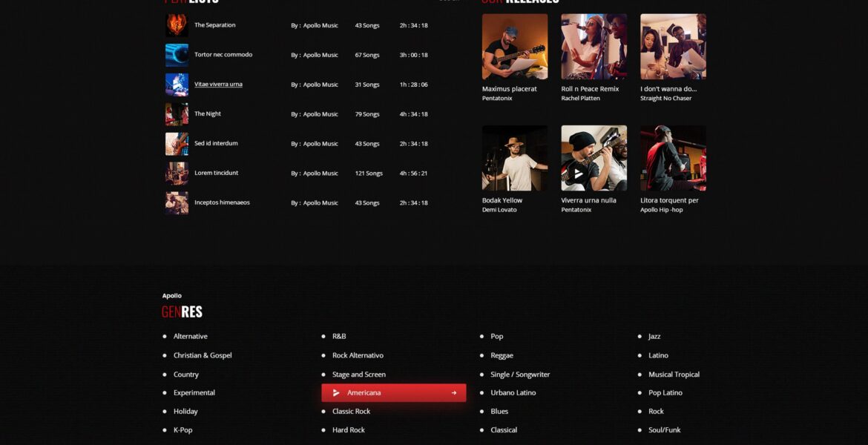Click Roll n Peace Remix release title
This screenshot has width=868, height=445.
(590, 88)
